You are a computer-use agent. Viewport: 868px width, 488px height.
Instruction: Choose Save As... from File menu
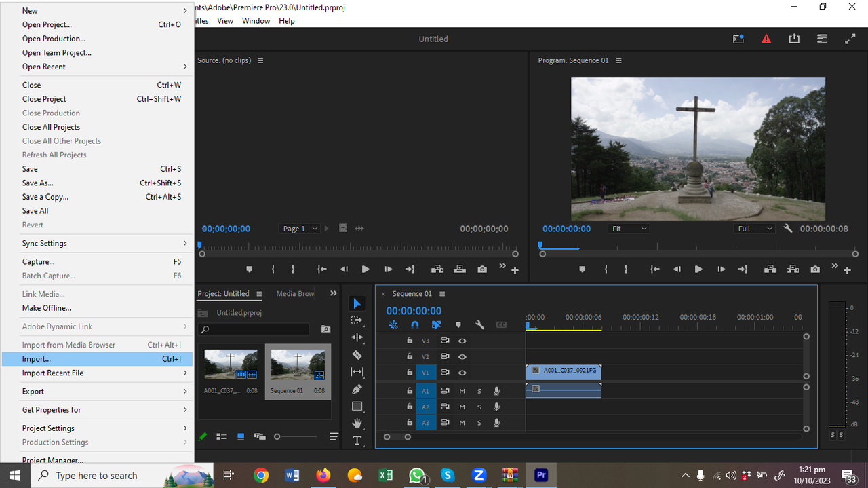97,183
